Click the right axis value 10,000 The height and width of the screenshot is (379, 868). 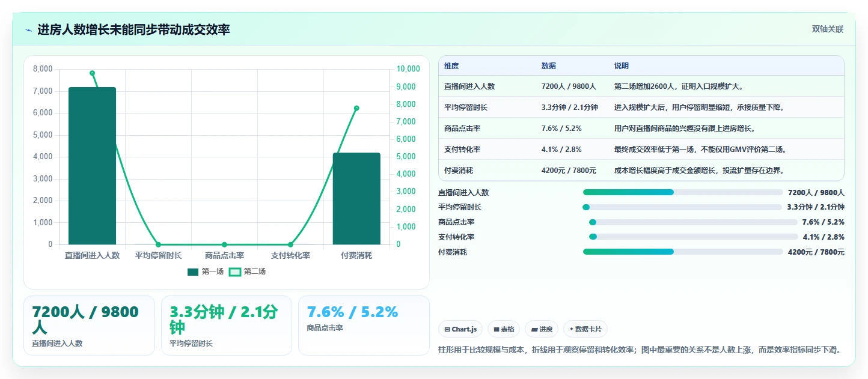pos(409,69)
